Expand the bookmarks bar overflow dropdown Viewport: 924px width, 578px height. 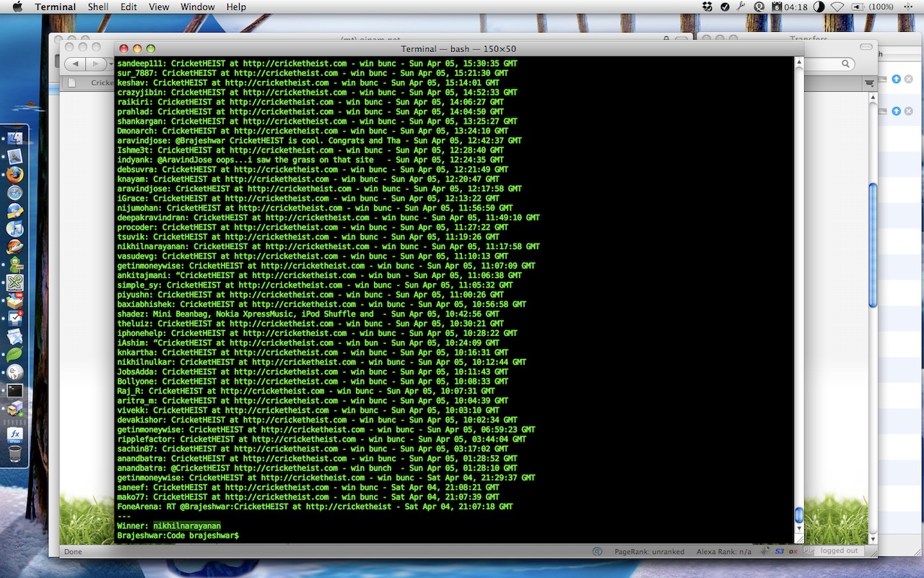[x=870, y=83]
